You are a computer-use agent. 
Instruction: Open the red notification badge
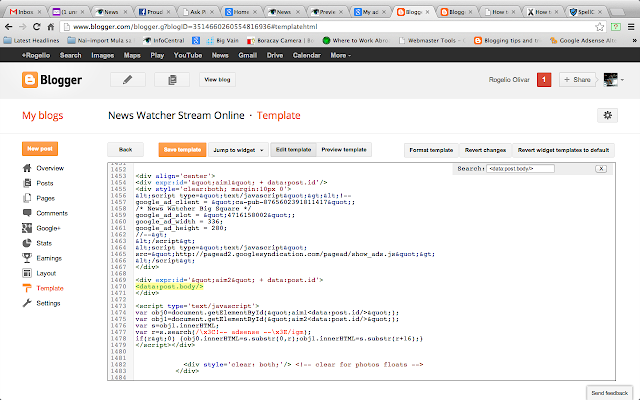[544, 80]
